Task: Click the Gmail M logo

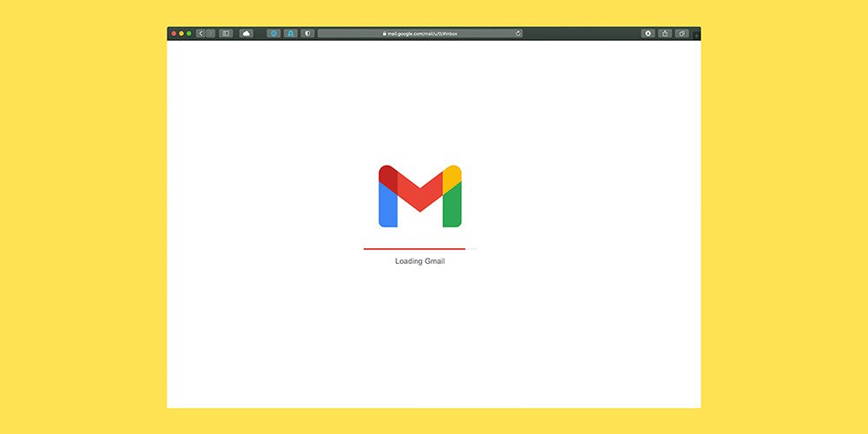Action: pyautogui.click(x=420, y=196)
